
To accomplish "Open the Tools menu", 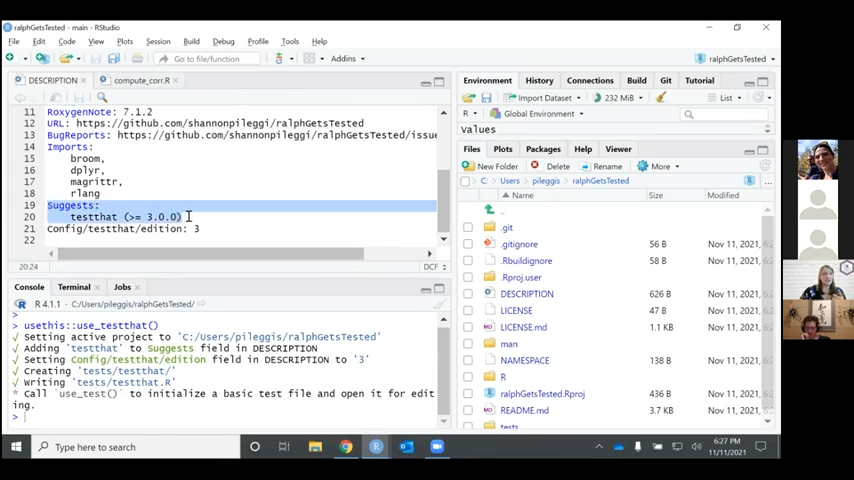I will pos(290,41).
